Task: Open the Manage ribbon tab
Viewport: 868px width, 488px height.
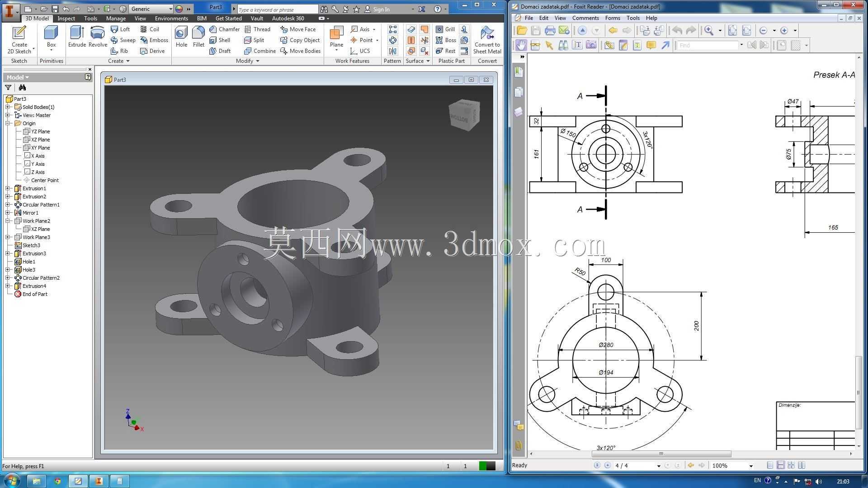Action: pos(116,19)
